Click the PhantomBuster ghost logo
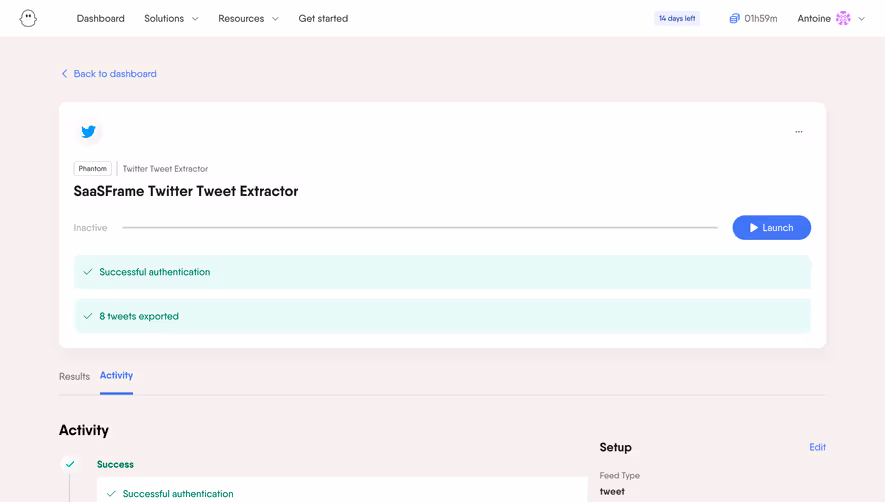The image size is (885, 502). [28, 18]
